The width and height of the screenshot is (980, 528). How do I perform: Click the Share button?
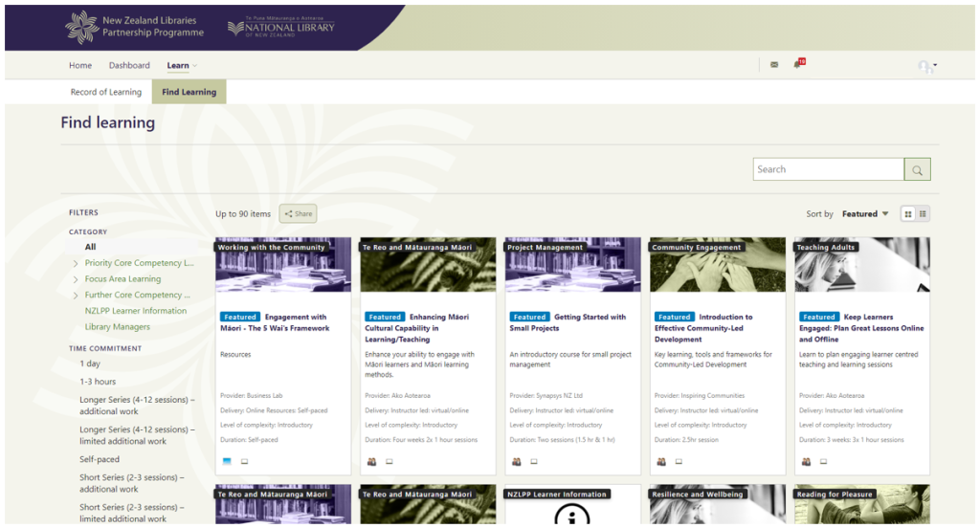tap(299, 213)
